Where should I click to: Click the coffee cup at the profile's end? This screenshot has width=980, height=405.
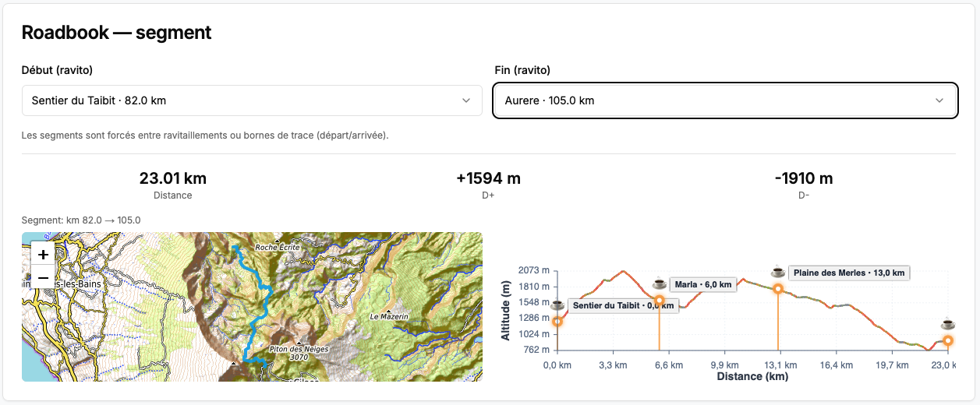click(x=947, y=324)
